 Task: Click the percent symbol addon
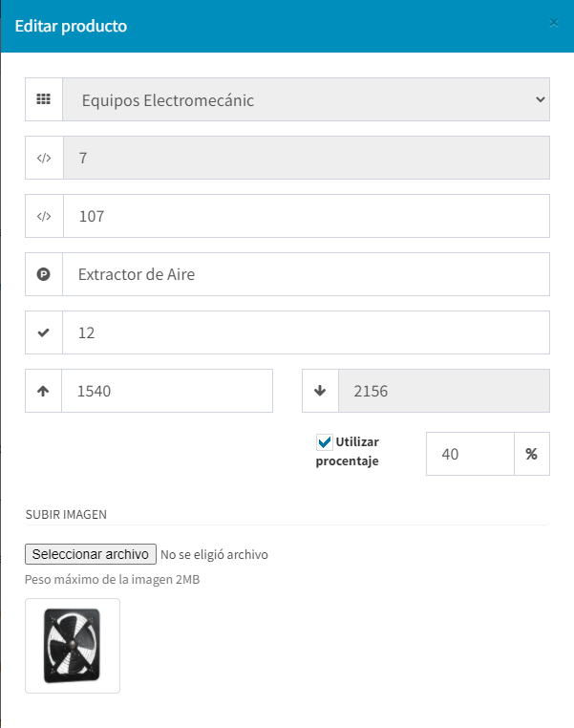[x=531, y=455]
